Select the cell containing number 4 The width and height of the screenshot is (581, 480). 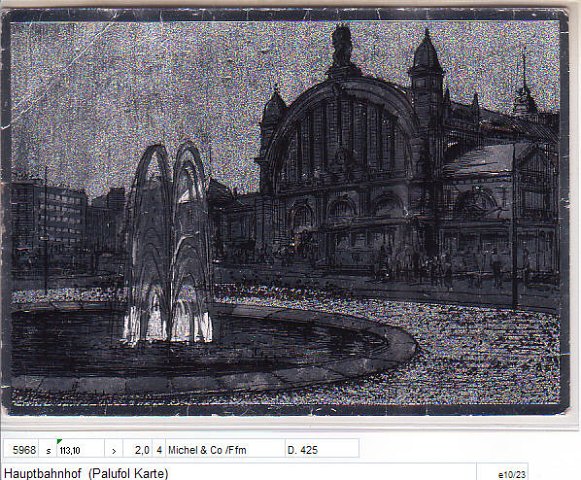159,450
